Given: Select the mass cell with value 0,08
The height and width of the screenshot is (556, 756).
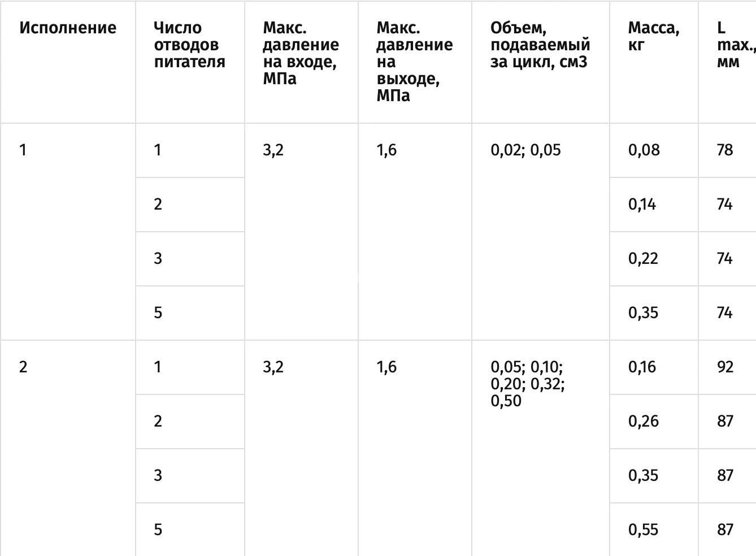Looking at the screenshot, I should point(644,150).
